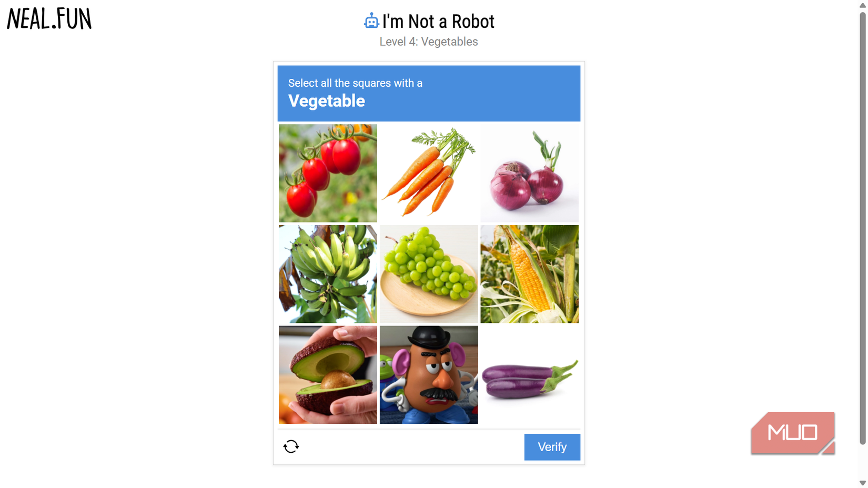868x488 pixels.
Task: Click the I'm Not a Robot title
Action: pyautogui.click(x=438, y=22)
